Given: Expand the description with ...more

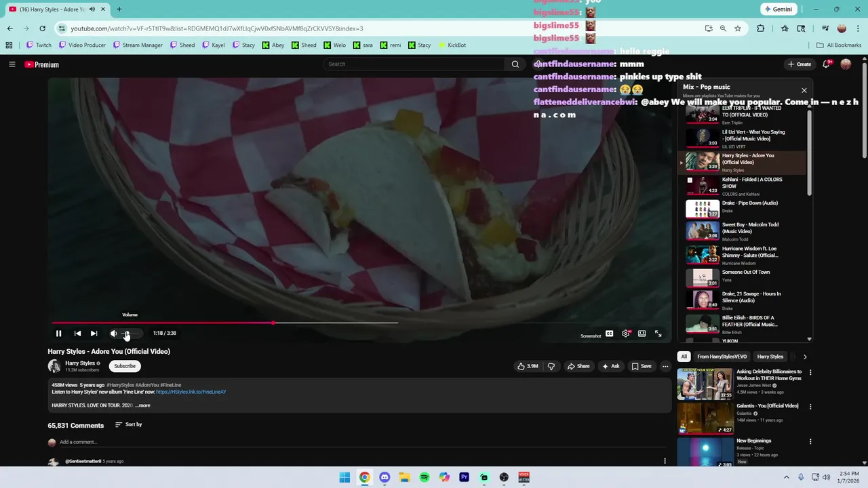Looking at the screenshot, I should click(x=142, y=405).
